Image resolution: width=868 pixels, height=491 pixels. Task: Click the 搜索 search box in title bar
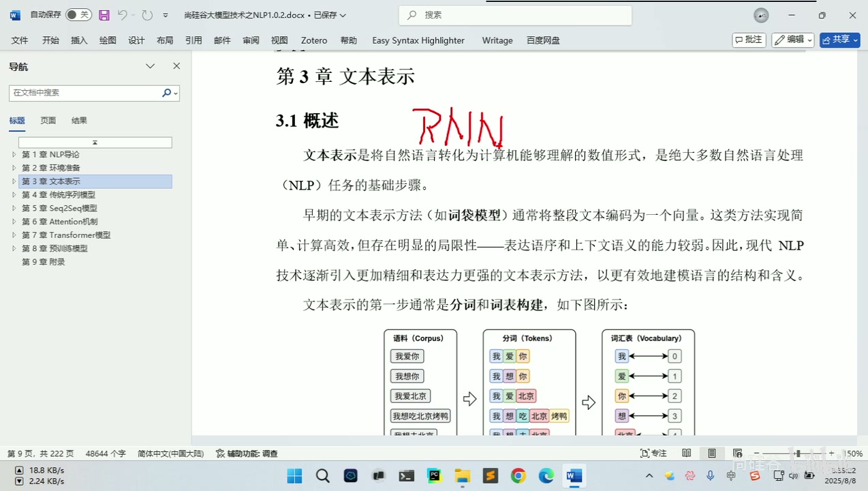click(x=515, y=15)
